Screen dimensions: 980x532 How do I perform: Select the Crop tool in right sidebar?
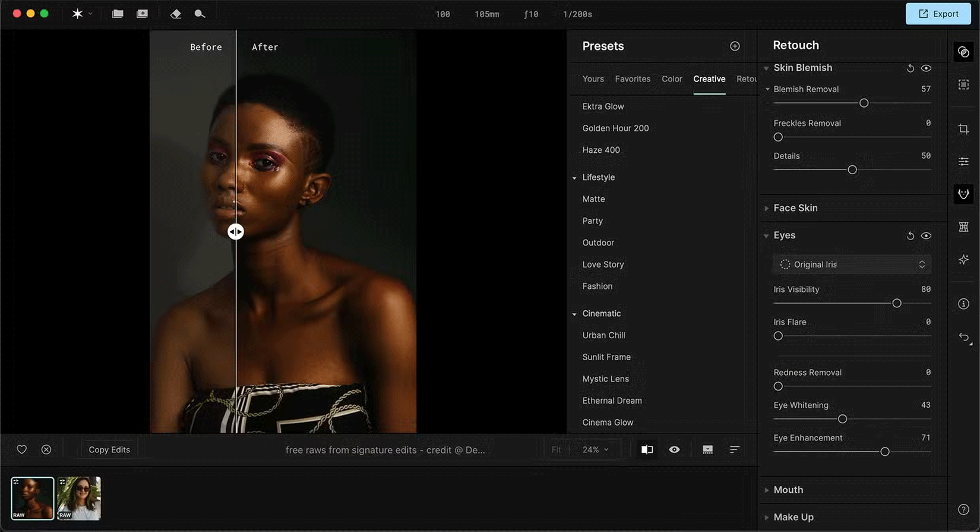point(963,129)
